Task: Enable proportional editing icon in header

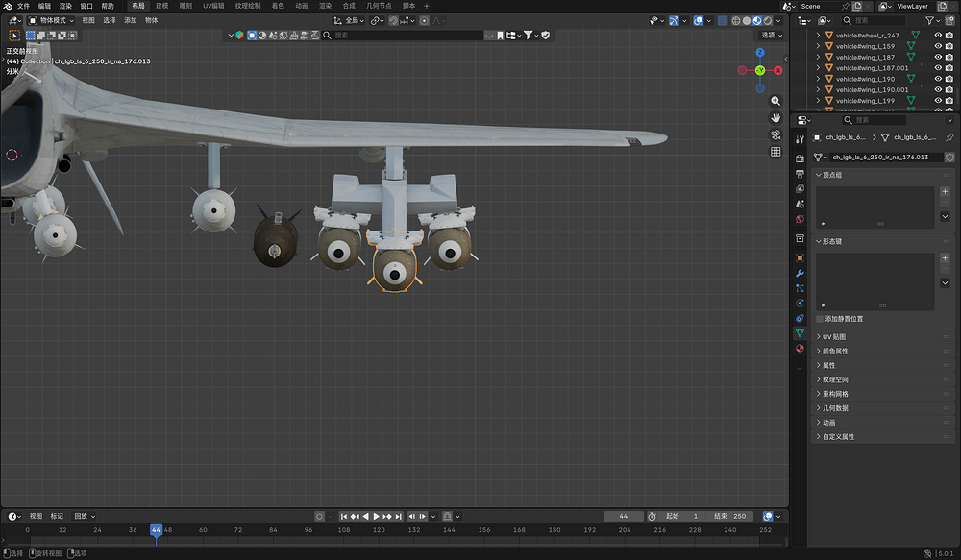Action: (x=424, y=20)
